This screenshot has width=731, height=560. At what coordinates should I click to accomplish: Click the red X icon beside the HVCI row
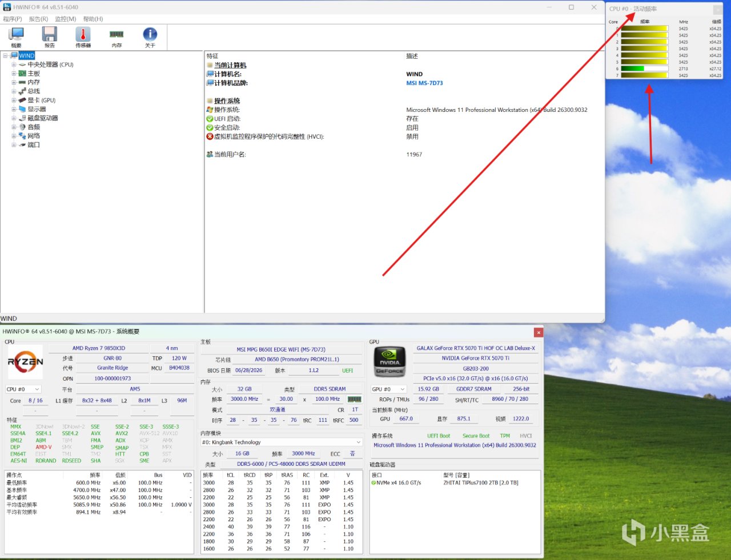[210, 136]
